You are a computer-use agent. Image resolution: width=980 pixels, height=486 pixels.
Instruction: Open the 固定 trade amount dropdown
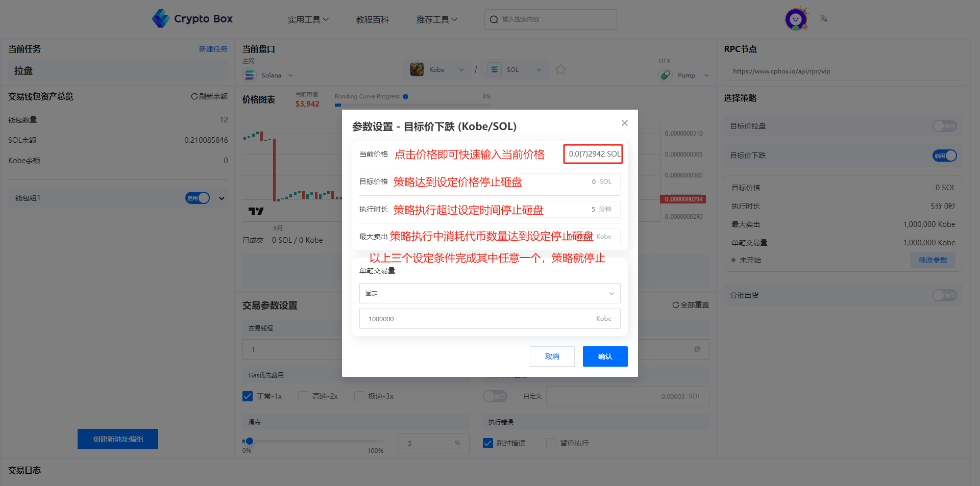pyautogui.click(x=489, y=294)
